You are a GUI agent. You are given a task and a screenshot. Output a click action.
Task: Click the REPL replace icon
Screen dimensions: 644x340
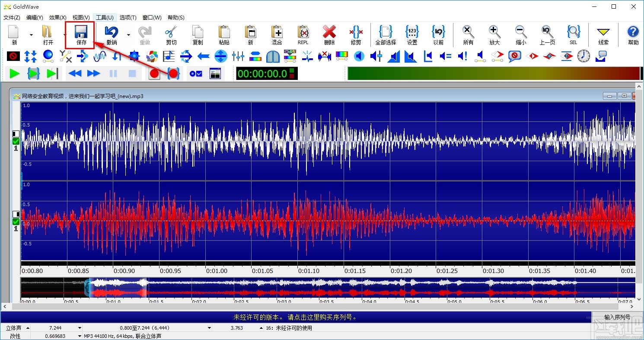click(x=303, y=32)
